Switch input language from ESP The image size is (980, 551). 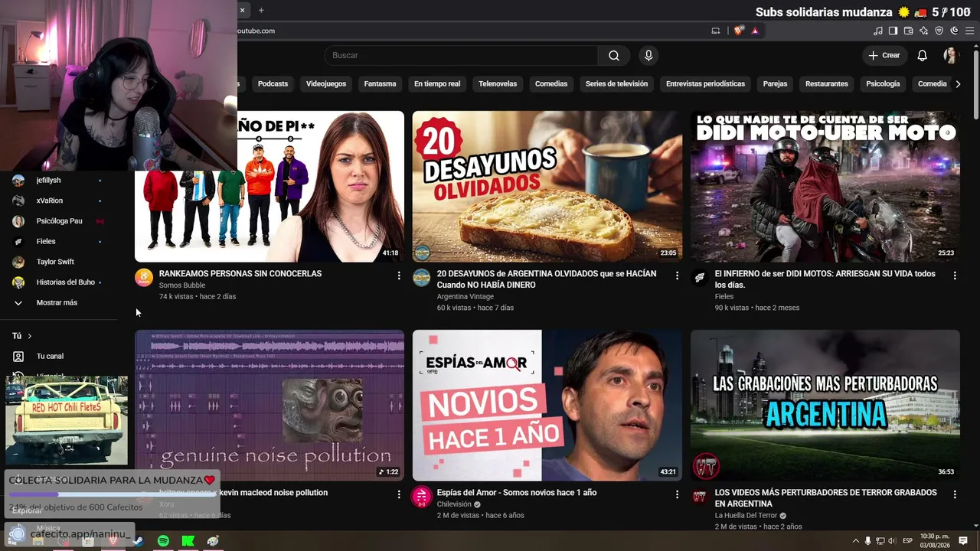tap(907, 541)
